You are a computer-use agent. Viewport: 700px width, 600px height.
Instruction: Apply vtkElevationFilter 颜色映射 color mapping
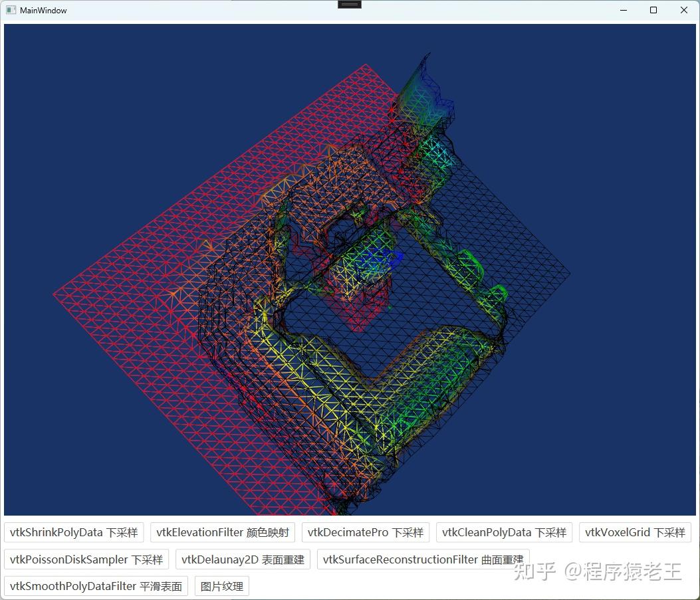223,532
